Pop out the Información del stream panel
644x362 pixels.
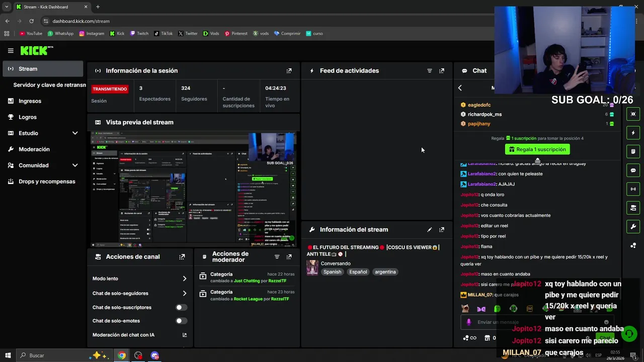[x=442, y=230]
